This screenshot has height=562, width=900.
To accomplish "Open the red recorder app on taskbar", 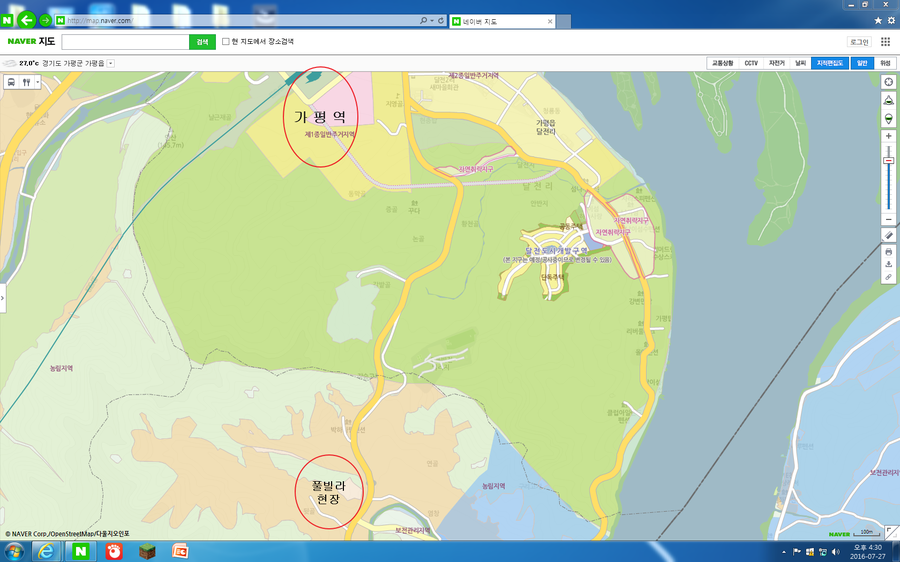I will [x=114, y=552].
